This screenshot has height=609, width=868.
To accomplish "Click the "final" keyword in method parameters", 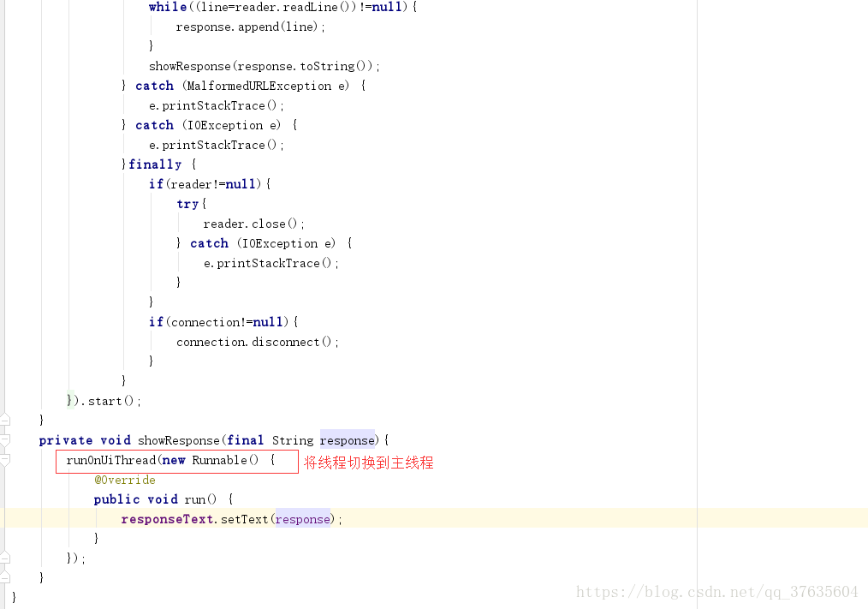I will pos(245,440).
